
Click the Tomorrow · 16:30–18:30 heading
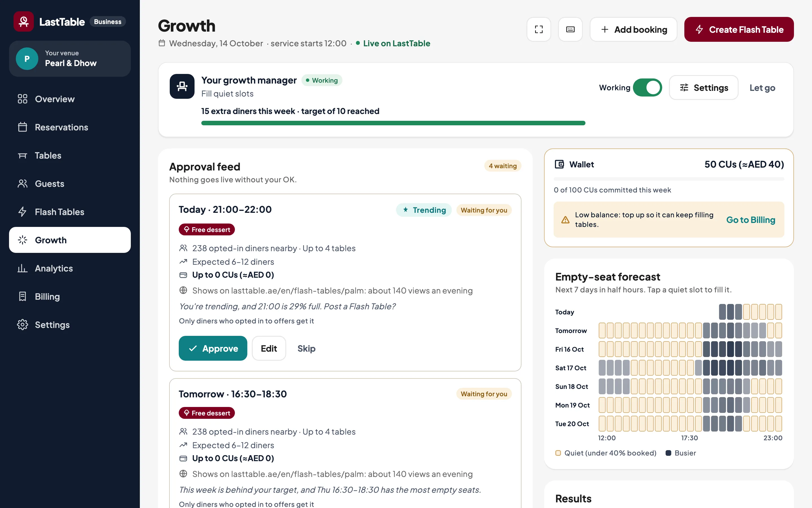233,394
